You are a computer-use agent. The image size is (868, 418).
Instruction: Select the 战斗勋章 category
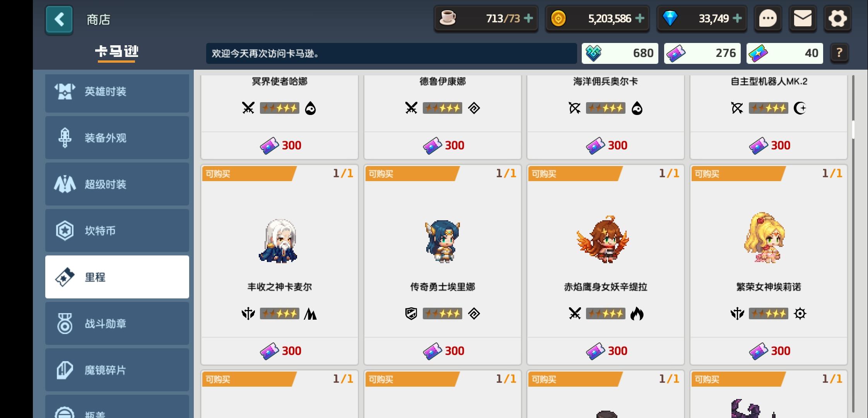[117, 324]
